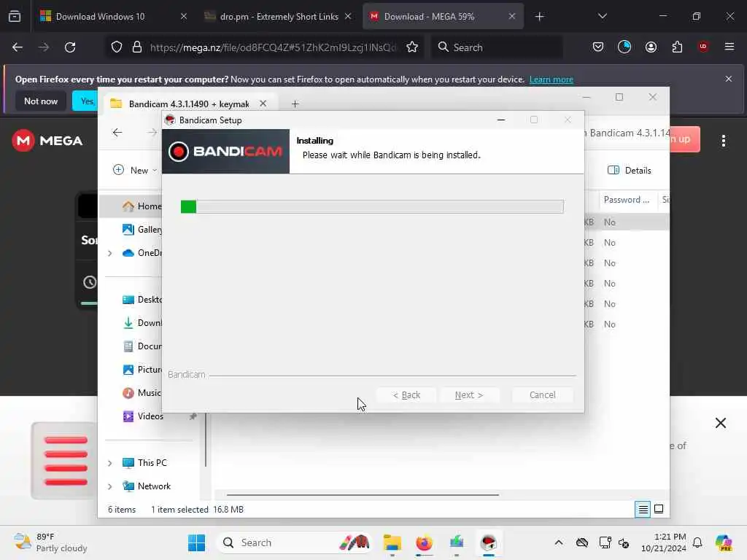
Task: Open the notification bell in the tray
Action: coord(697,542)
